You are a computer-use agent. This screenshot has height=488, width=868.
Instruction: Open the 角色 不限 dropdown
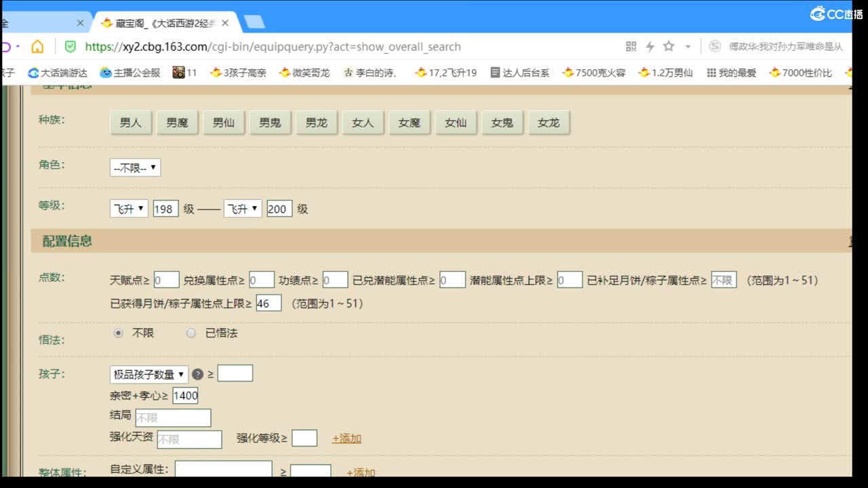pyautogui.click(x=135, y=167)
